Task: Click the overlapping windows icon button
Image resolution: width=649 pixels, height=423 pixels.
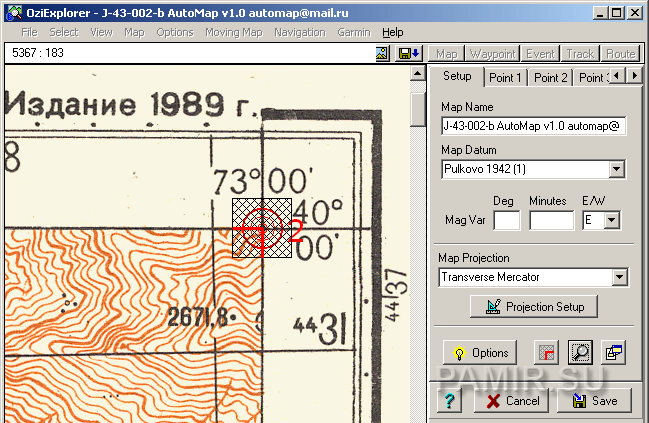Action: [x=614, y=353]
